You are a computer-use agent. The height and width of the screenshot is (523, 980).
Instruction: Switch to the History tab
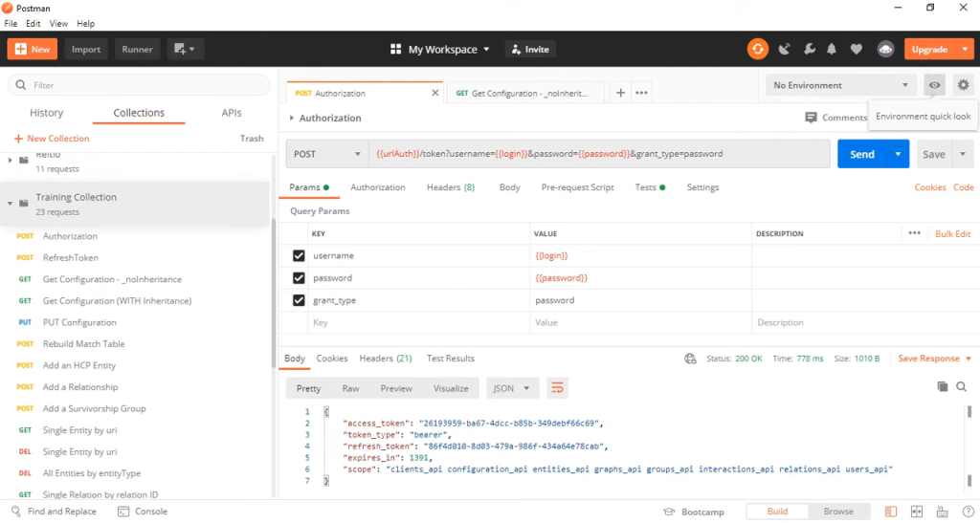click(46, 113)
